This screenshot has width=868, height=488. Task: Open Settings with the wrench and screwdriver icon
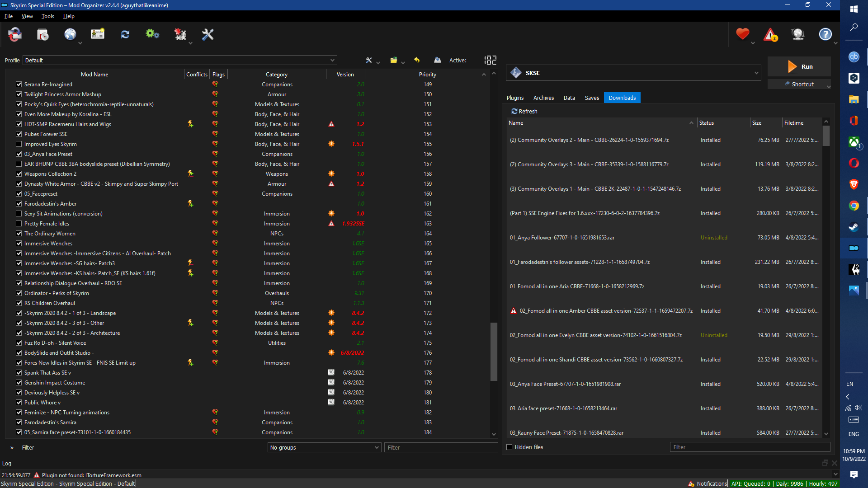(x=208, y=34)
